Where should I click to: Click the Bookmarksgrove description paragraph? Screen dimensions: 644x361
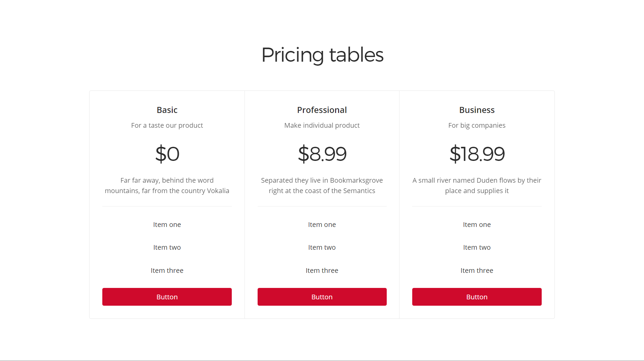[322, 185]
